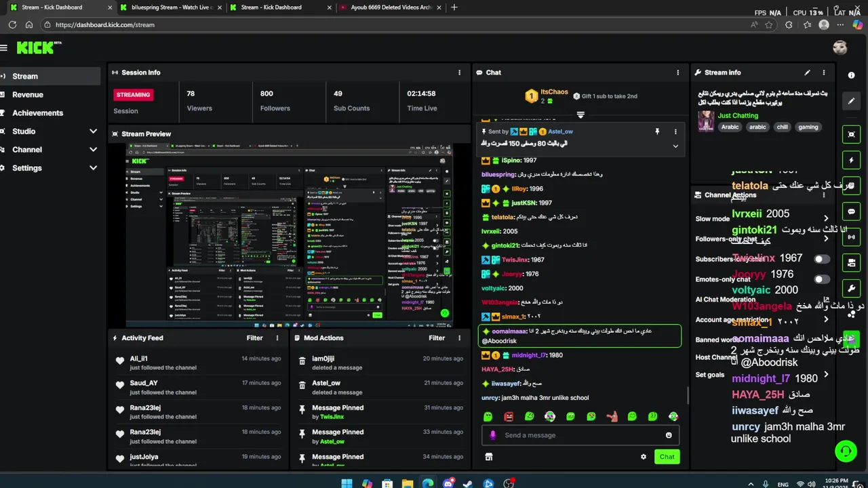The image size is (868, 488).
Task: Toggle Subscribers-only chat switch
Action: tap(822, 259)
